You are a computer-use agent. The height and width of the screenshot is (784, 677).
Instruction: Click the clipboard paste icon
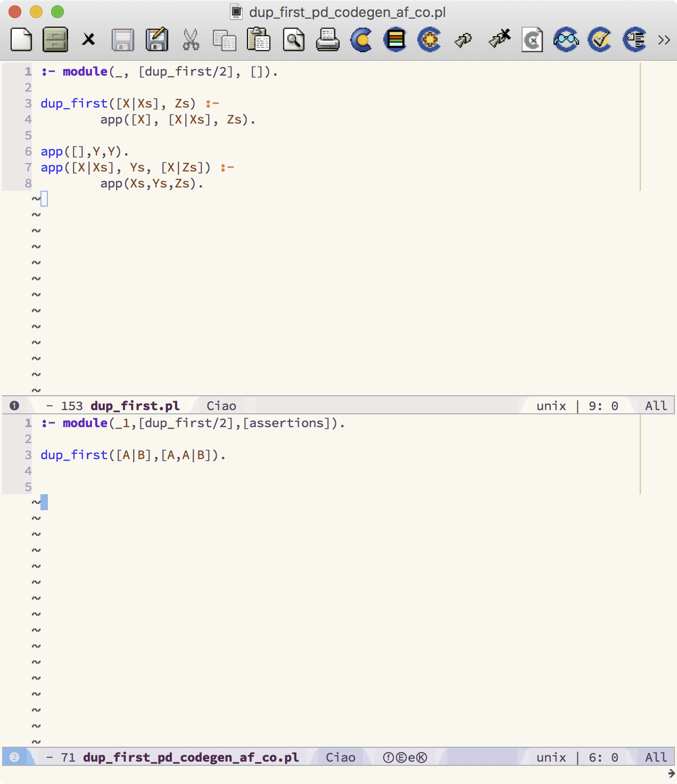click(259, 40)
